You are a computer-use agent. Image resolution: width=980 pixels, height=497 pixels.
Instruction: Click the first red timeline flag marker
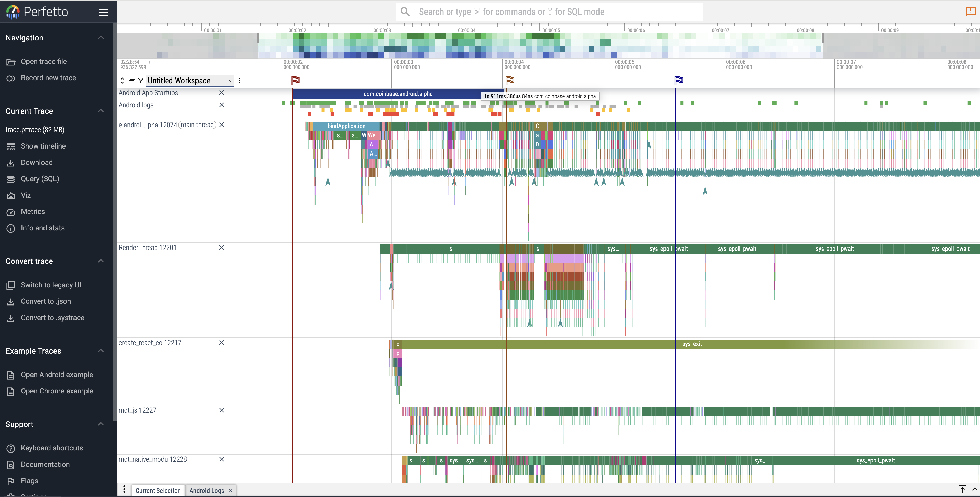coord(296,80)
